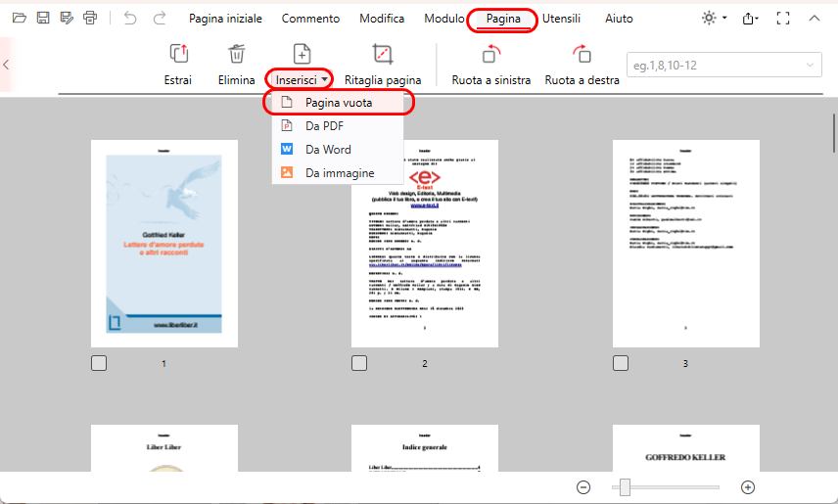The height and width of the screenshot is (504, 838).
Task: Click the share/export icon
Action: point(750,19)
